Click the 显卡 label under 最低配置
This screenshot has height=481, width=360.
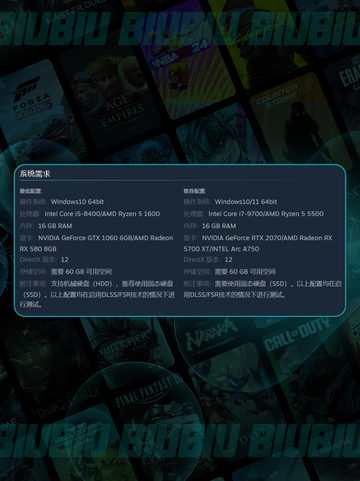(27, 238)
